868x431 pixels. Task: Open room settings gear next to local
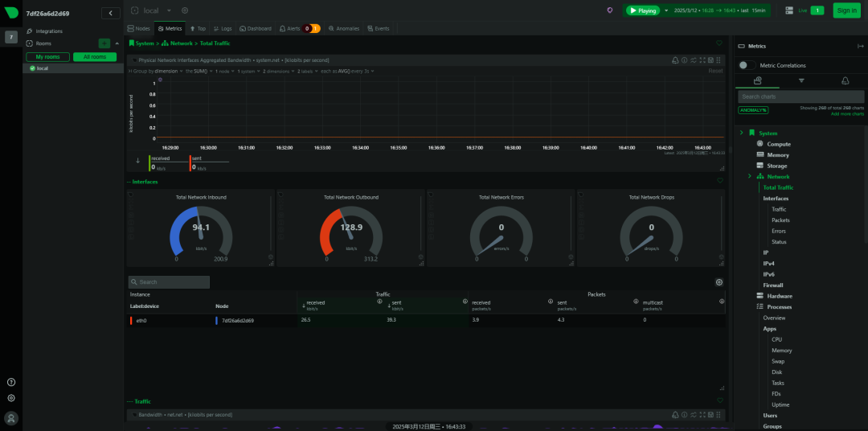[185, 10]
